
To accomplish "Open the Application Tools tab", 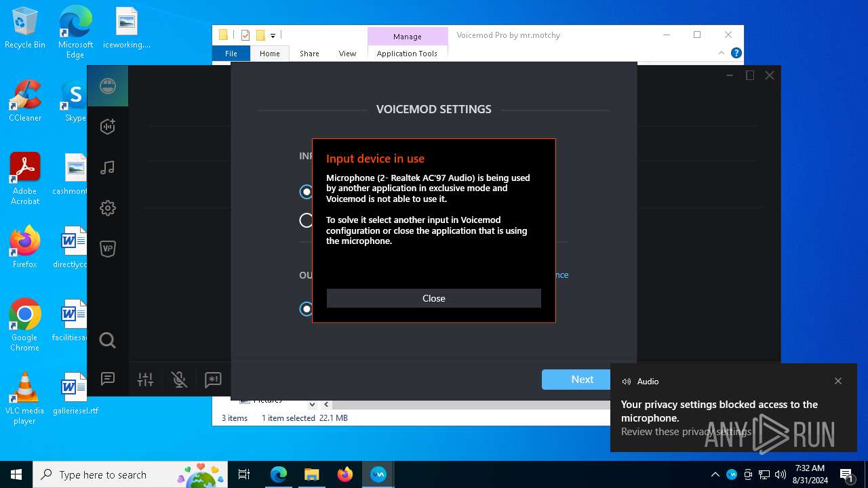I will coord(407,54).
